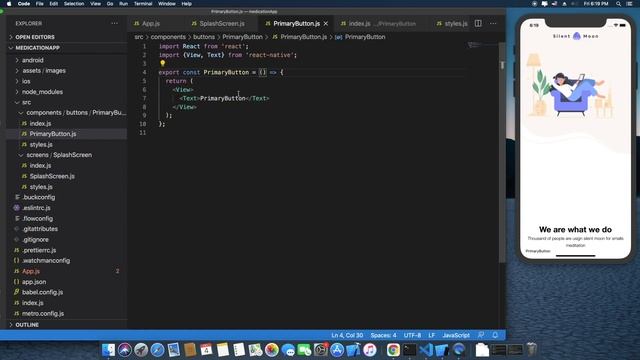Open the Apple menu

[9, 4]
